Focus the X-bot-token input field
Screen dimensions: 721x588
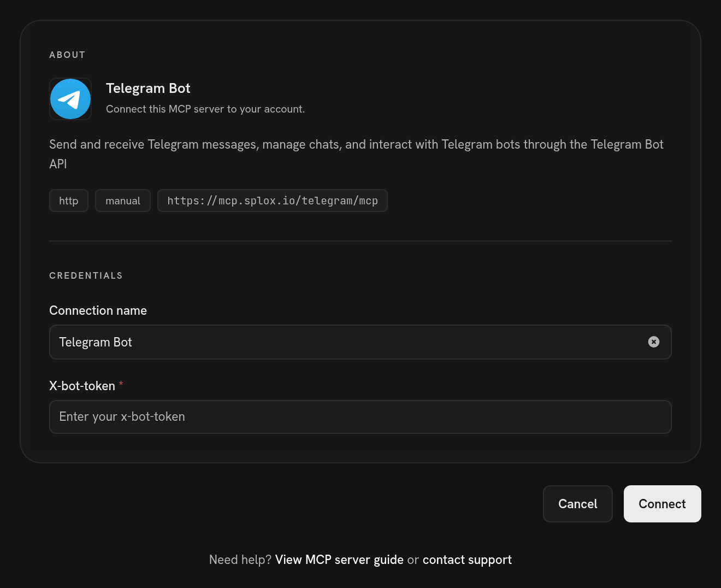click(361, 417)
